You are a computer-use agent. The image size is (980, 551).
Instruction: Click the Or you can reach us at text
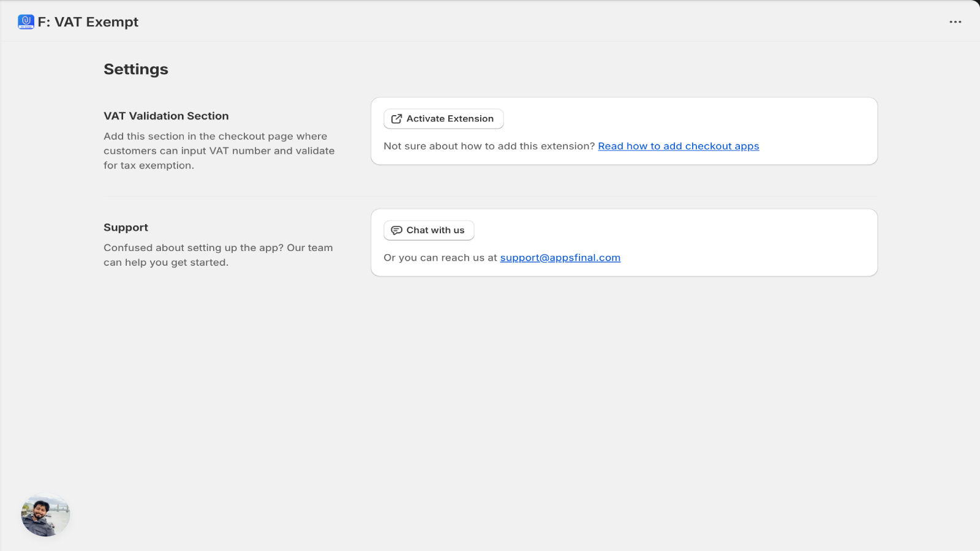tap(440, 258)
